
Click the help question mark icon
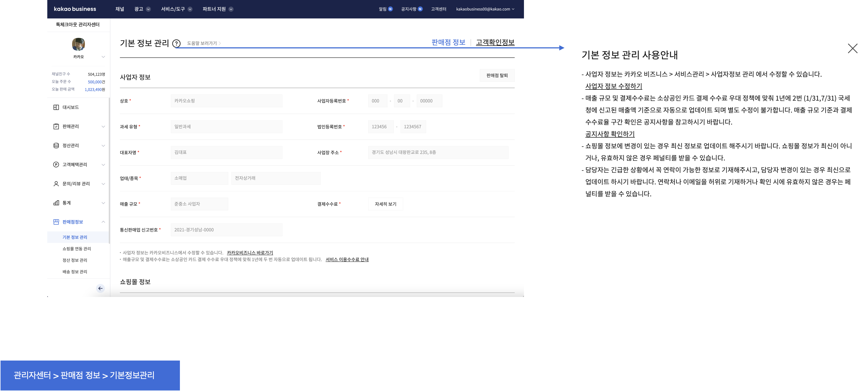coord(176,44)
